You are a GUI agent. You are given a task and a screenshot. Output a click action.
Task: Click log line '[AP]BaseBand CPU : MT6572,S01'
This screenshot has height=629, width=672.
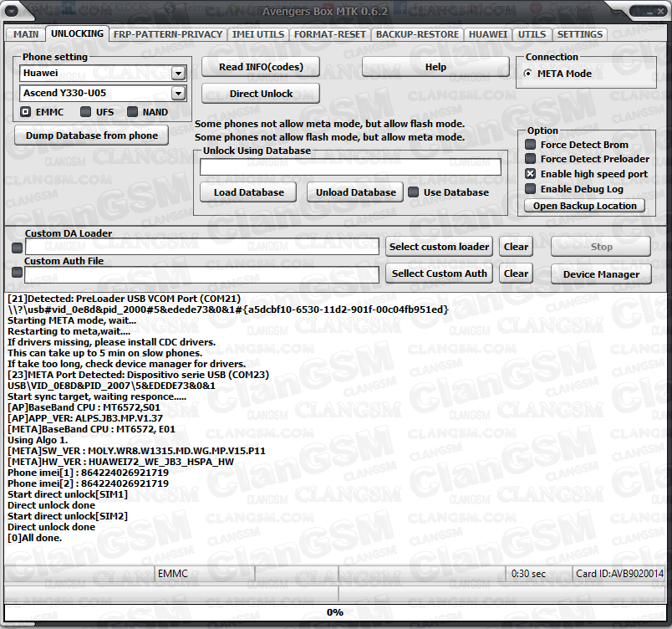tap(84, 407)
